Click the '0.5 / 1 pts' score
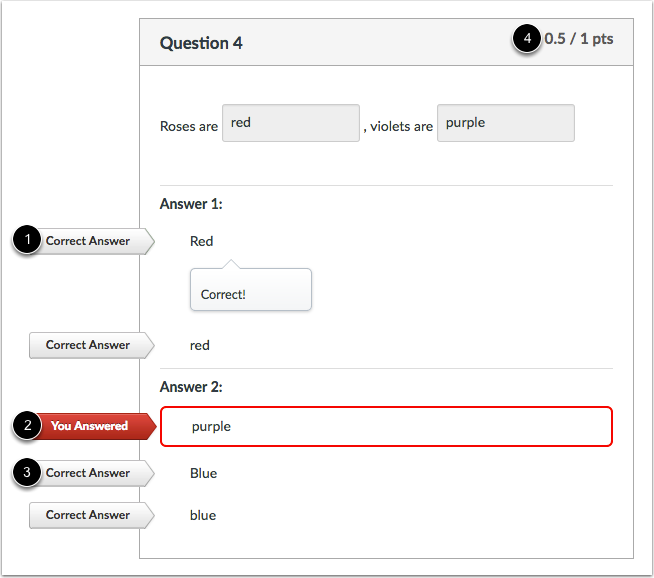 tap(578, 39)
